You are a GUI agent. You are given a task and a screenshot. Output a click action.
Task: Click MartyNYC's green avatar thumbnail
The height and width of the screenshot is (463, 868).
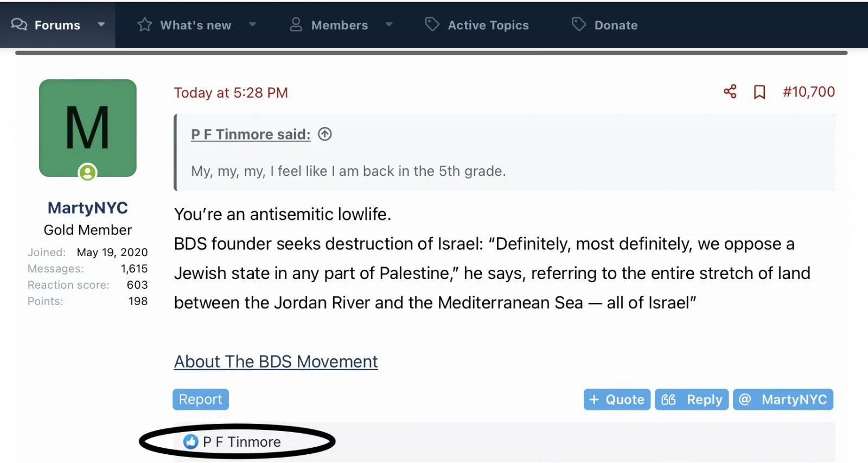tap(88, 128)
